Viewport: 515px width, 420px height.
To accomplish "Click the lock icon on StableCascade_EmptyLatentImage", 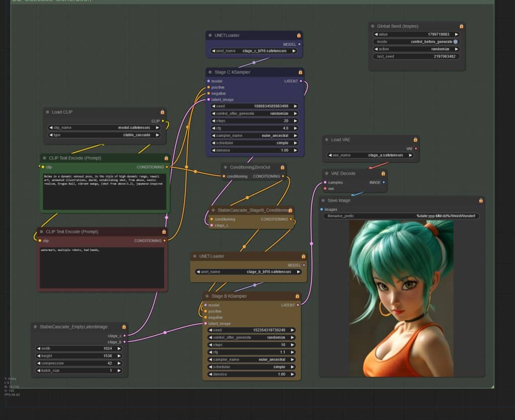I will coord(124,327).
